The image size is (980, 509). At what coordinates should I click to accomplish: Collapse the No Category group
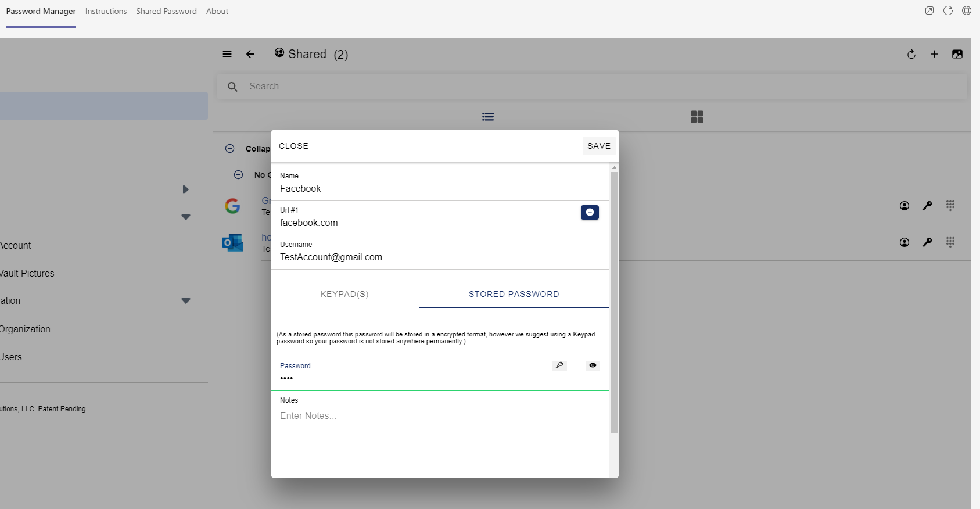point(238,175)
